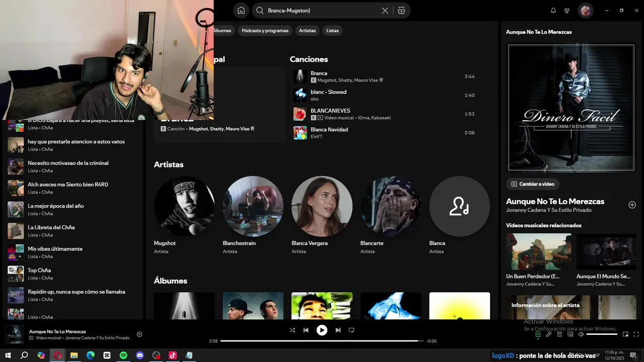This screenshot has height=362, width=644.
Task: Open Información sobre el artista card
Action: click(x=571, y=307)
